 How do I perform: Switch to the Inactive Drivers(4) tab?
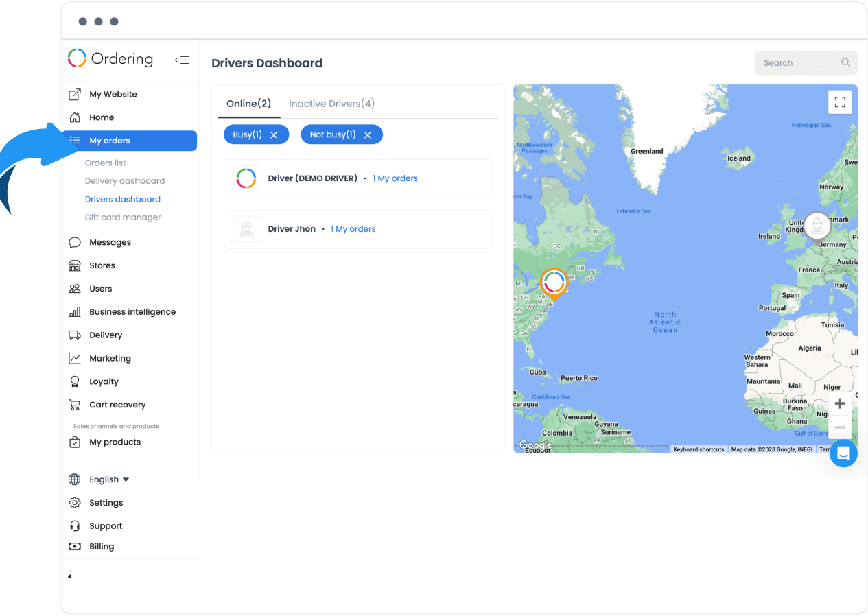tap(332, 104)
